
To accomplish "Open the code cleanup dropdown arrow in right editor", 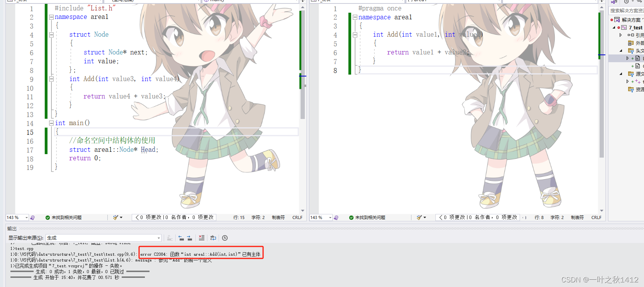I will point(425,217).
